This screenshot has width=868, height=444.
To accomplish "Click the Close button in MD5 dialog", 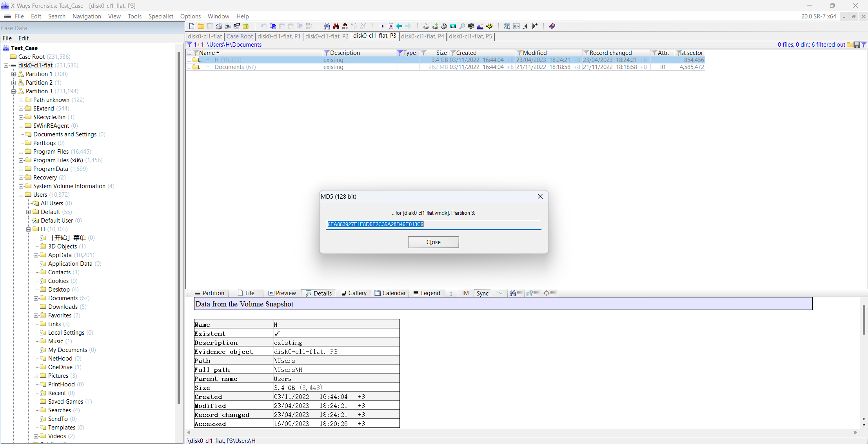I will tap(434, 242).
